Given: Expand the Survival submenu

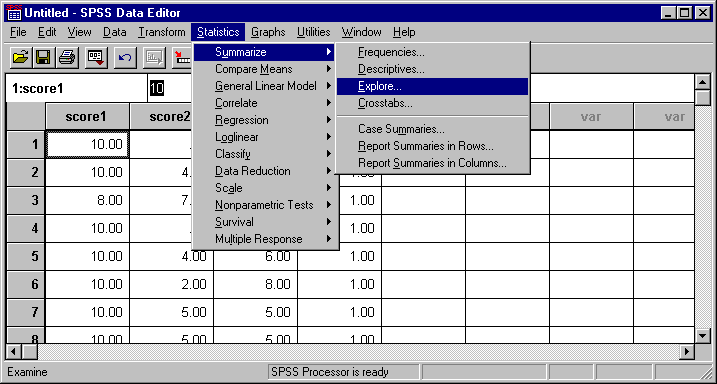Looking at the screenshot, I should (265, 222).
